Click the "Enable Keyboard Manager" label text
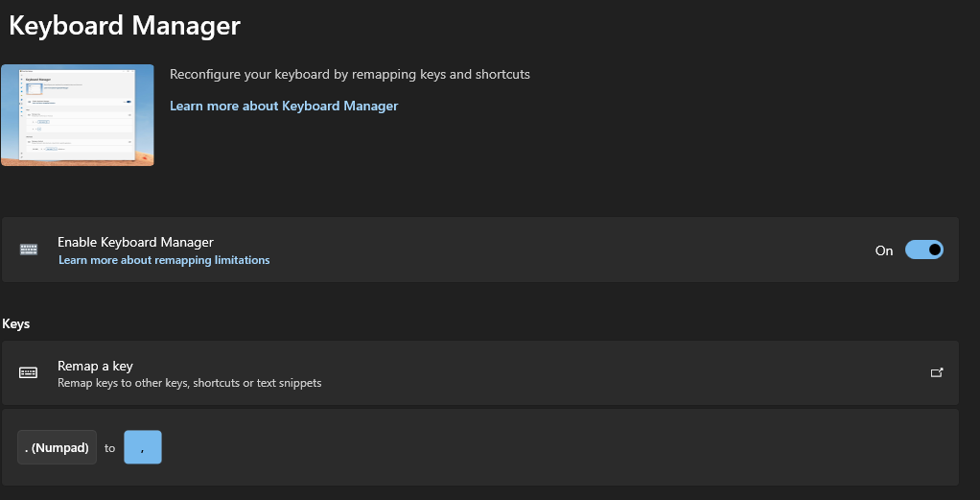This screenshot has width=980, height=500. click(135, 242)
